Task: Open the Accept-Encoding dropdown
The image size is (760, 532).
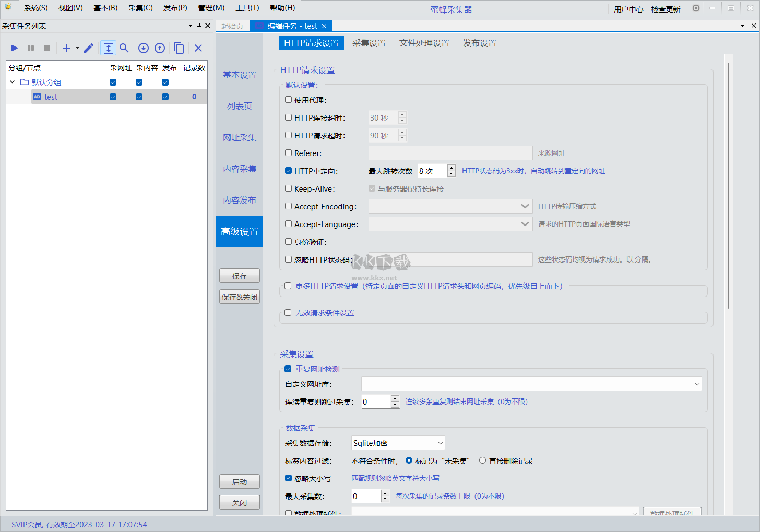Action: click(525, 206)
